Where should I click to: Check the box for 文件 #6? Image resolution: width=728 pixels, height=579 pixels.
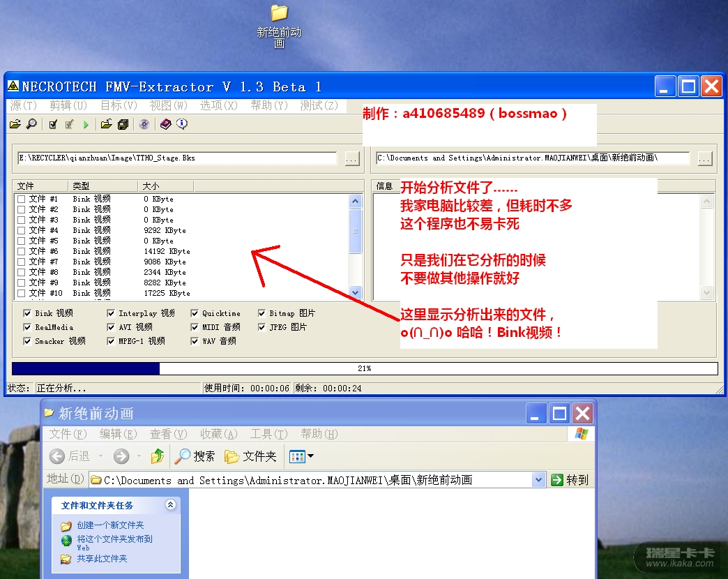tap(21, 251)
